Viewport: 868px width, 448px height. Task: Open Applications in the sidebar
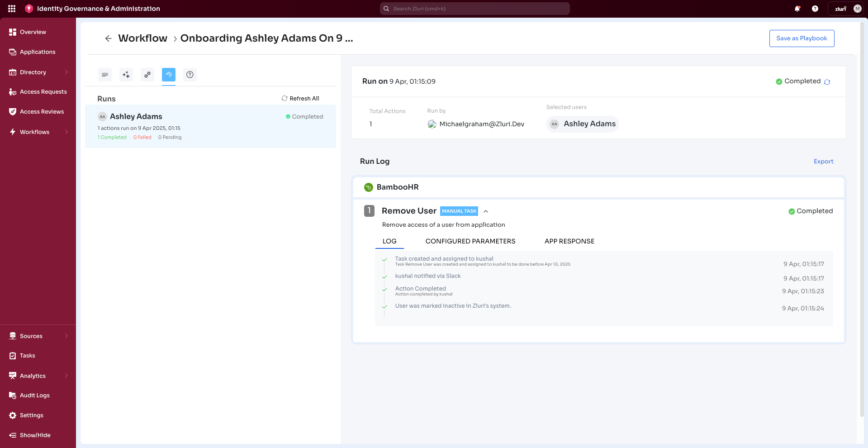[38, 52]
